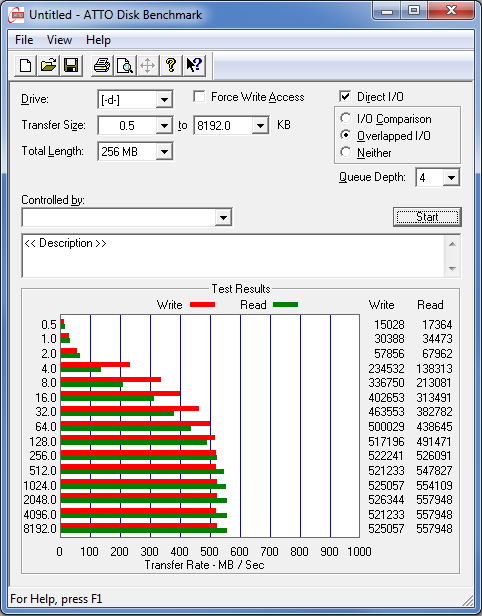Image resolution: width=482 pixels, height=616 pixels.
Task: Enable the Force Write Access checkbox
Action: point(199,97)
